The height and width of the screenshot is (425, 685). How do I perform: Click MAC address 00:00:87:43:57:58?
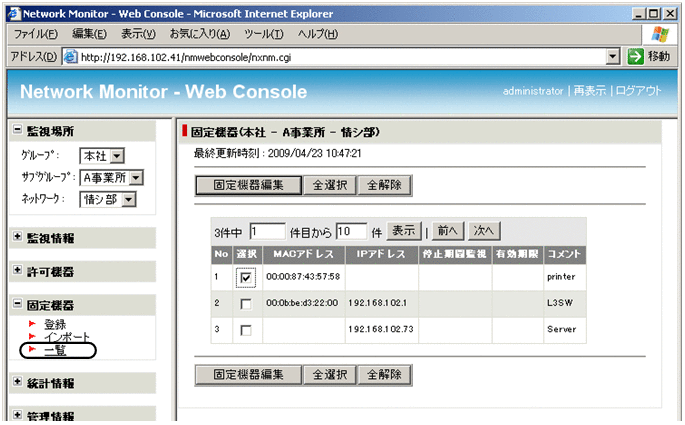click(x=303, y=276)
